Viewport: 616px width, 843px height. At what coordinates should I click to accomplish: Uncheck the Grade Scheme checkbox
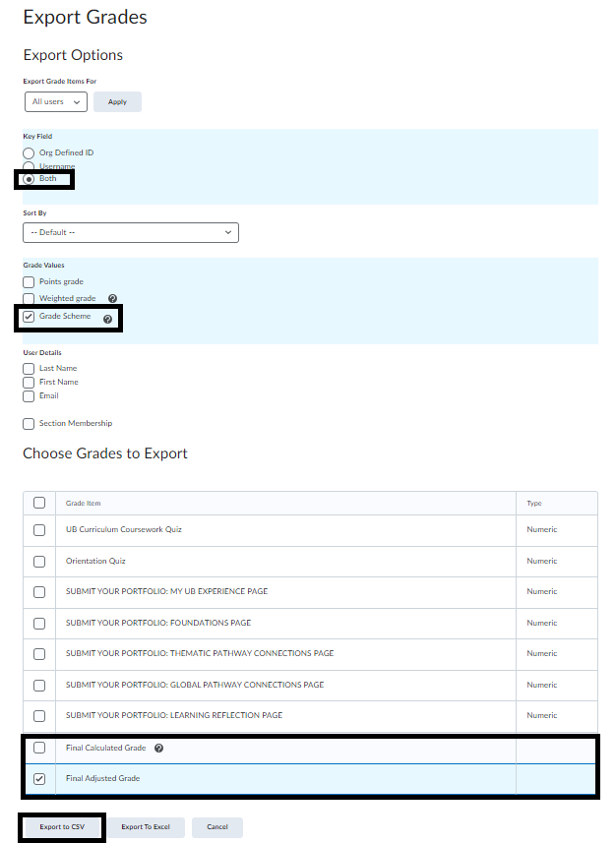coord(29,317)
